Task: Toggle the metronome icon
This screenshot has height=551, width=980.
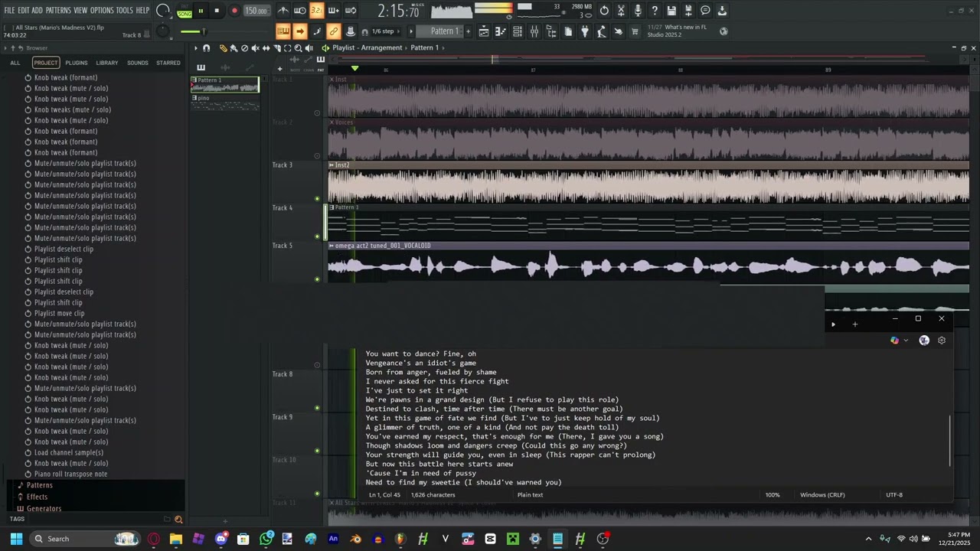Action: point(283,11)
